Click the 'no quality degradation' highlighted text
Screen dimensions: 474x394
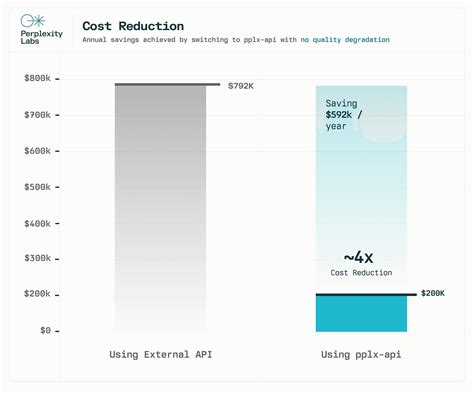345,40
